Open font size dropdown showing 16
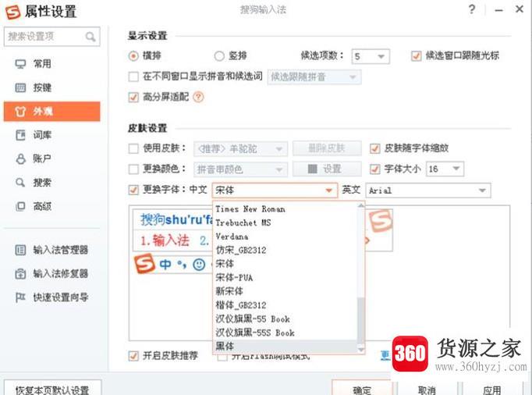The width and height of the screenshot is (532, 395). click(445, 169)
